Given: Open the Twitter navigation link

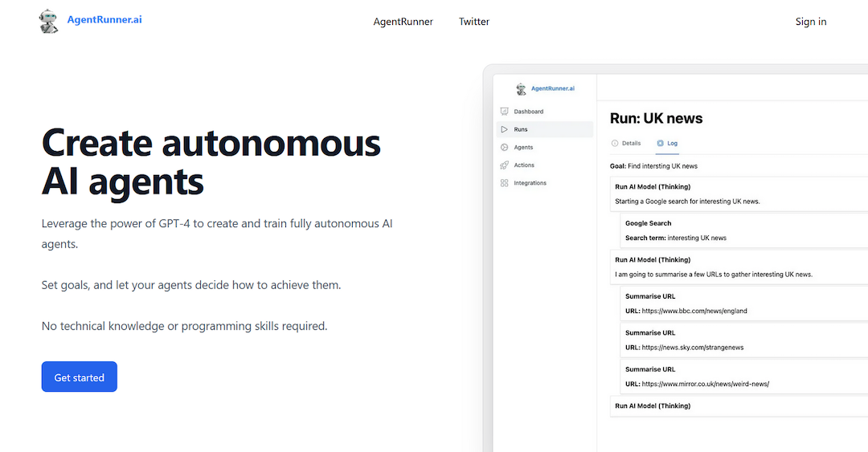Looking at the screenshot, I should pyautogui.click(x=474, y=22).
